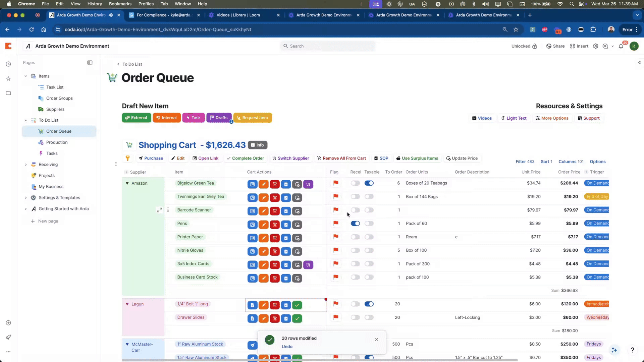
Task: Open notifications bell icon
Action: 621,46
